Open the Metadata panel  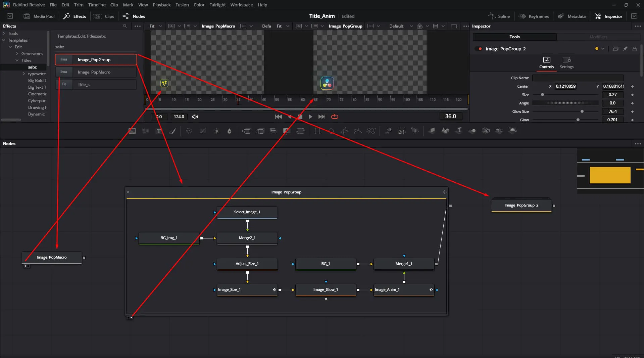(x=572, y=16)
